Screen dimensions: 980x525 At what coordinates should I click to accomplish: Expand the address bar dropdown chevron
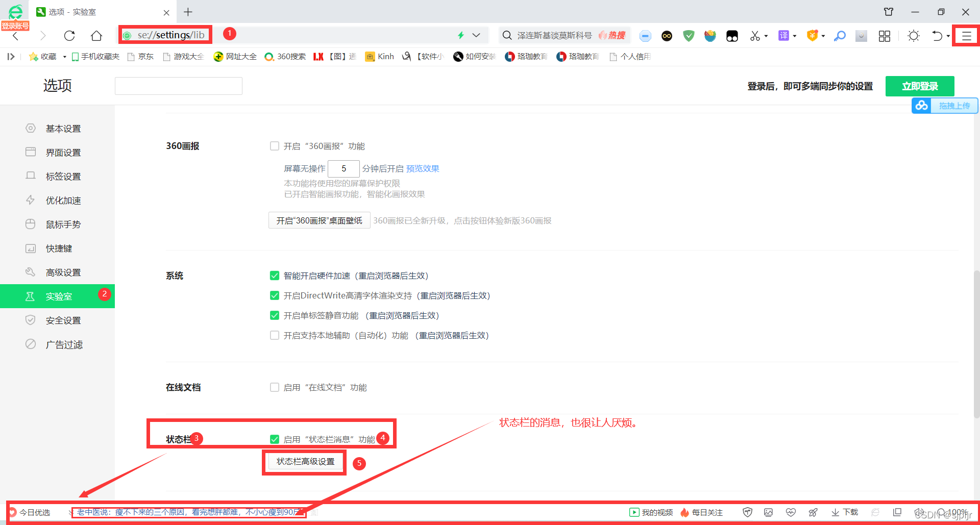(x=476, y=35)
